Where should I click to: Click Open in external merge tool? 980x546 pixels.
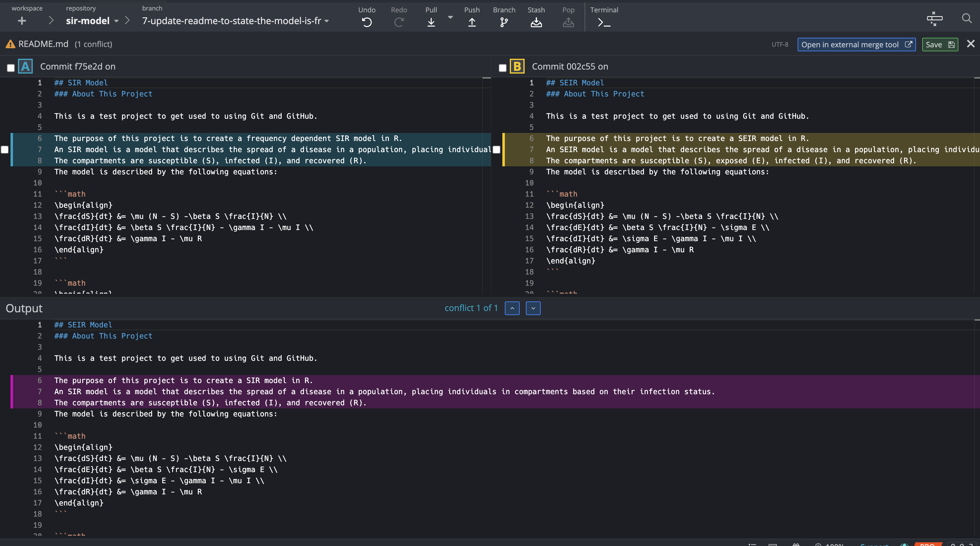coord(856,45)
